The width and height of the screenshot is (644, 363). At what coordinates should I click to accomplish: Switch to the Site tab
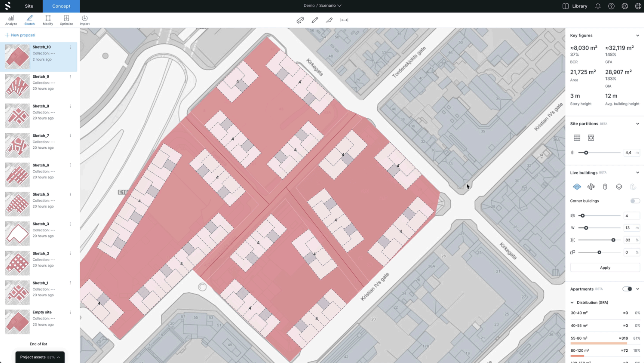pyautogui.click(x=29, y=6)
